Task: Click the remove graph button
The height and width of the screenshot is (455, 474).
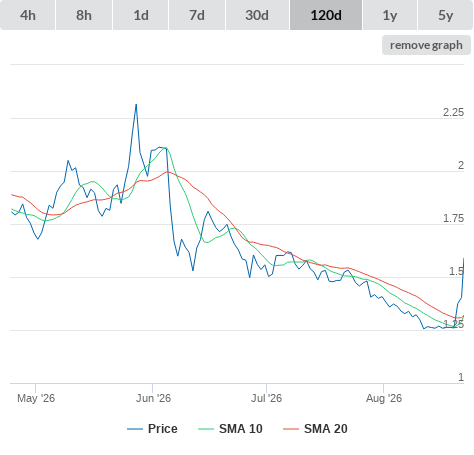Action: [x=426, y=45]
